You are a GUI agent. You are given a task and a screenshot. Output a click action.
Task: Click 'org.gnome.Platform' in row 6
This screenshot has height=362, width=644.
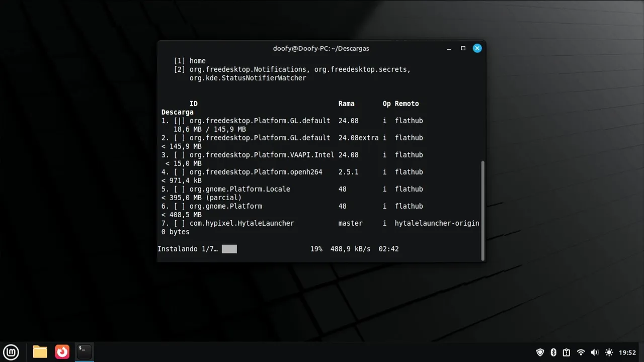click(x=226, y=206)
